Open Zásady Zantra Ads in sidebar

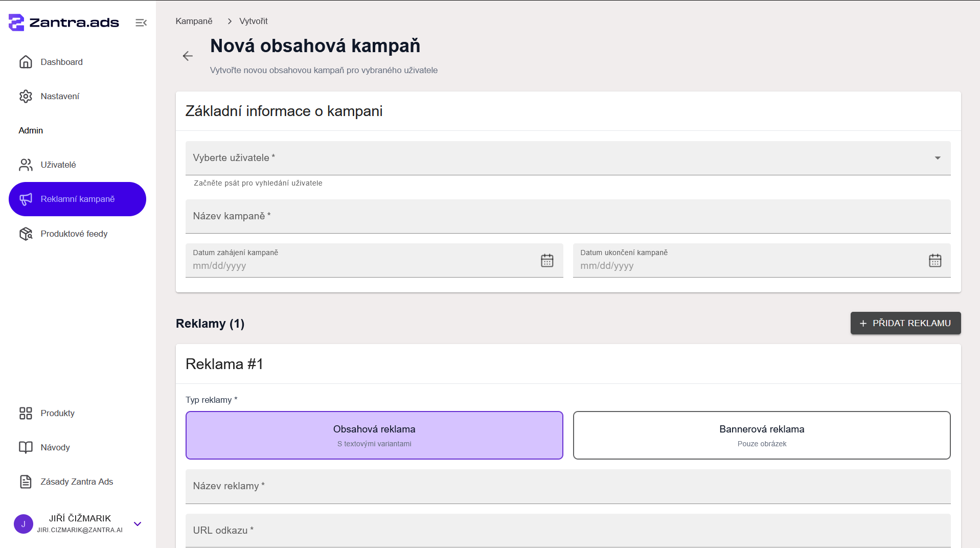(x=77, y=482)
